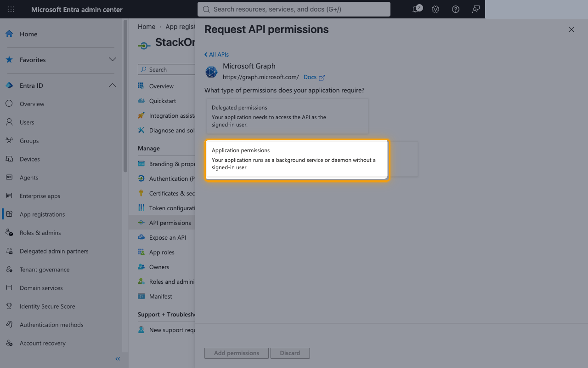The image size is (588, 368).
Task: Click the Discard button
Action: [x=290, y=353]
